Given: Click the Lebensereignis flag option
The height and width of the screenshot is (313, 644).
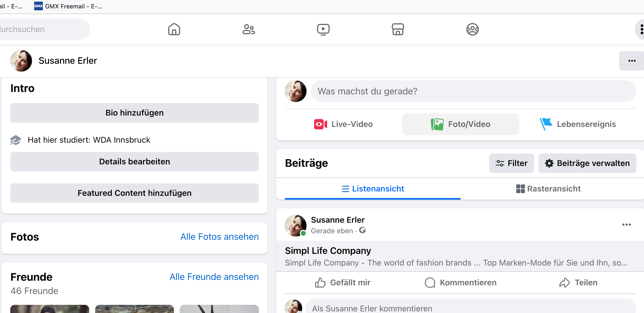Looking at the screenshot, I should 578,124.
